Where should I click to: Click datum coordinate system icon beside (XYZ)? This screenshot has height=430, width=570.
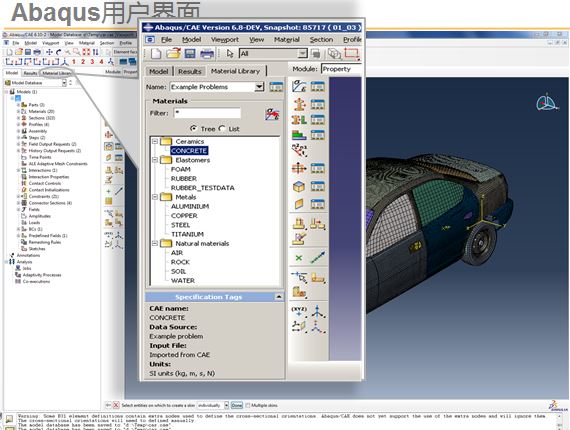click(317, 311)
